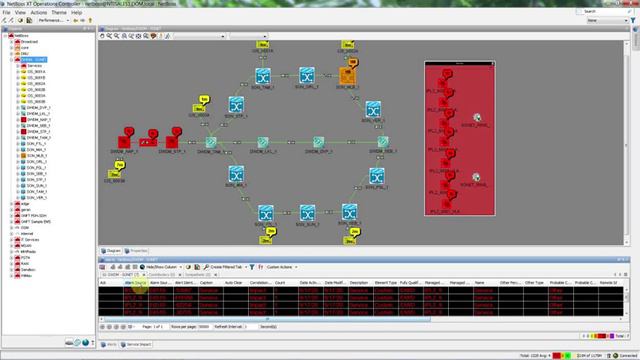
Task: Open the View menu
Action: pyautogui.click(x=20, y=13)
